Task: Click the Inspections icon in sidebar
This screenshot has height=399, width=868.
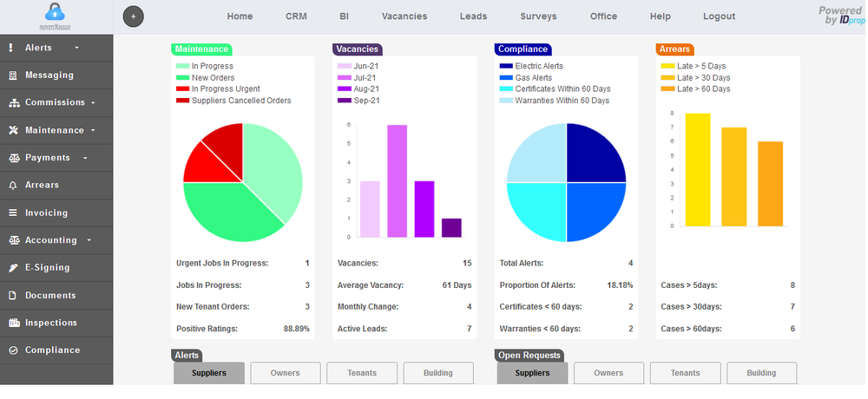Action: 15,323
